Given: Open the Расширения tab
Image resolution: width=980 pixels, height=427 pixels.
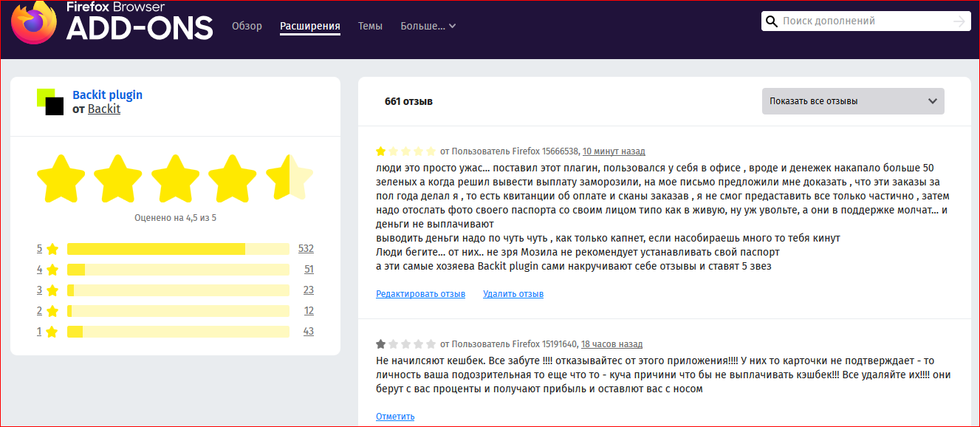Looking at the screenshot, I should tap(310, 26).
